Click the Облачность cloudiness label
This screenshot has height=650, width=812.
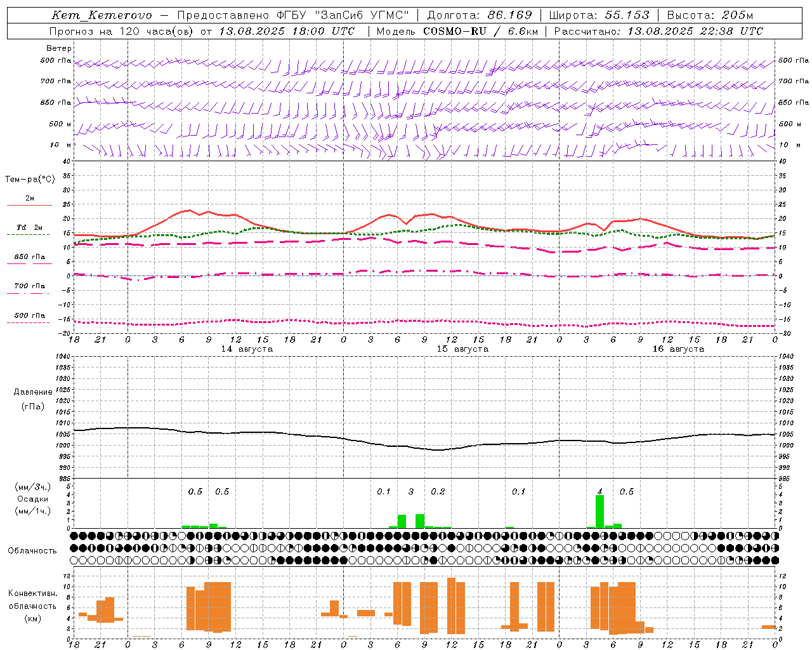pyautogui.click(x=32, y=551)
